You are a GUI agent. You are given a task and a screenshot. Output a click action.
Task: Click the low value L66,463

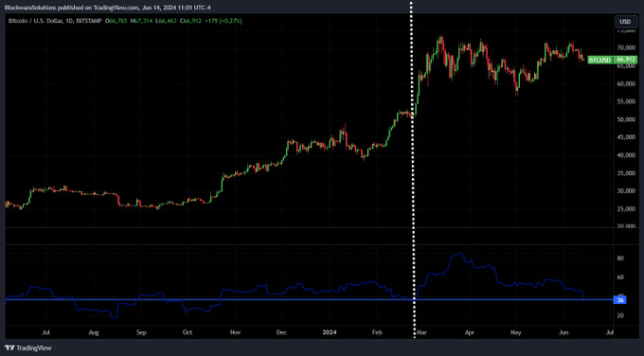tap(167, 21)
